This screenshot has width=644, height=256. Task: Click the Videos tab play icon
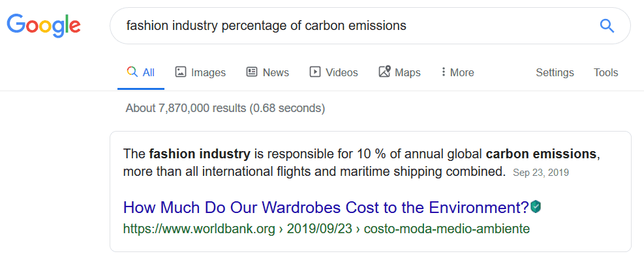(x=315, y=72)
